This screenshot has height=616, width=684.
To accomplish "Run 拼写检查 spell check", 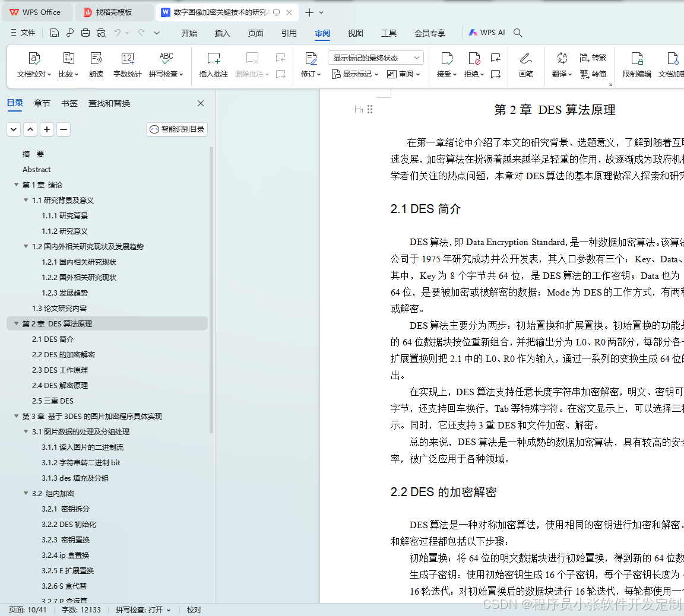I will [x=166, y=65].
